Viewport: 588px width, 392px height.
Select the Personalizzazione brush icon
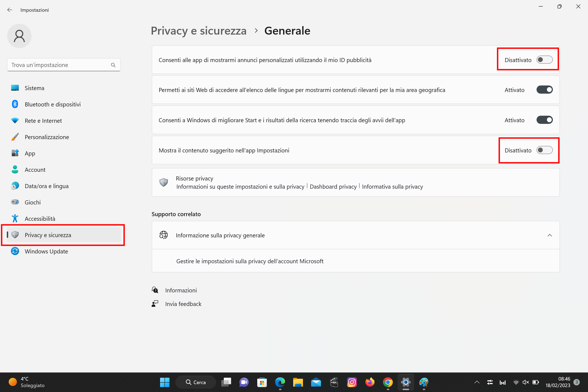[x=15, y=137]
